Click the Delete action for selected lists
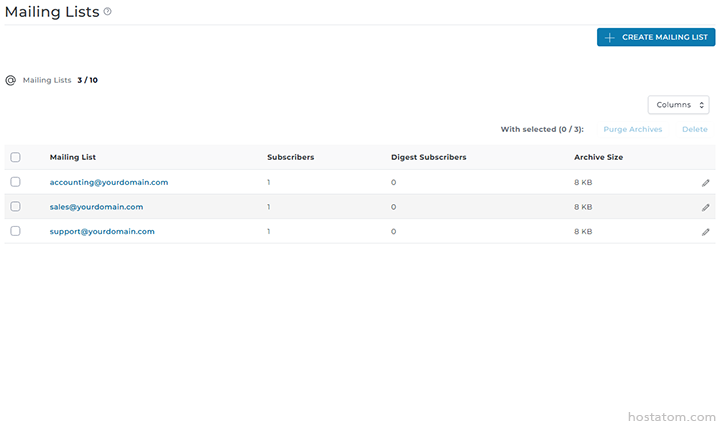Viewport: 720px width, 425px height. (x=694, y=129)
